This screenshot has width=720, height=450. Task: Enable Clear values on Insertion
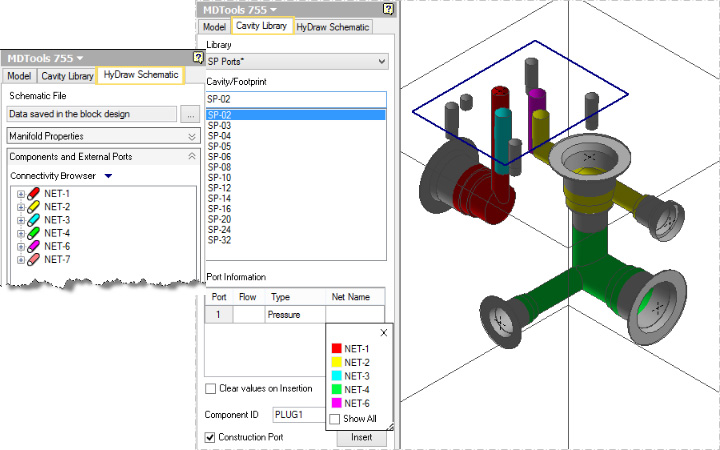pos(211,388)
